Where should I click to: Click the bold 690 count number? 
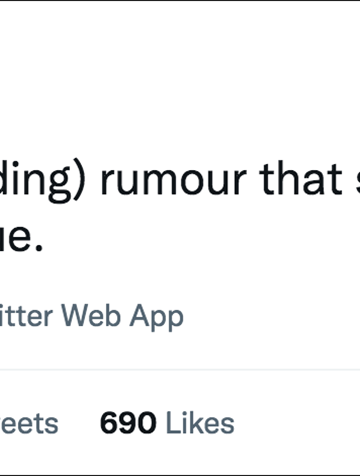(x=128, y=423)
